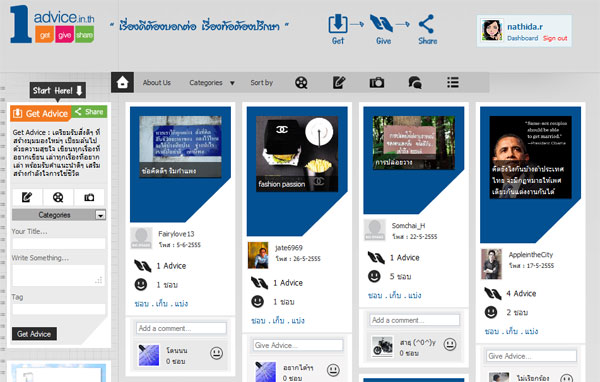Choose text post icon in sidebar form
The image size is (600, 382).
pyautogui.click(x=27, y=197)
